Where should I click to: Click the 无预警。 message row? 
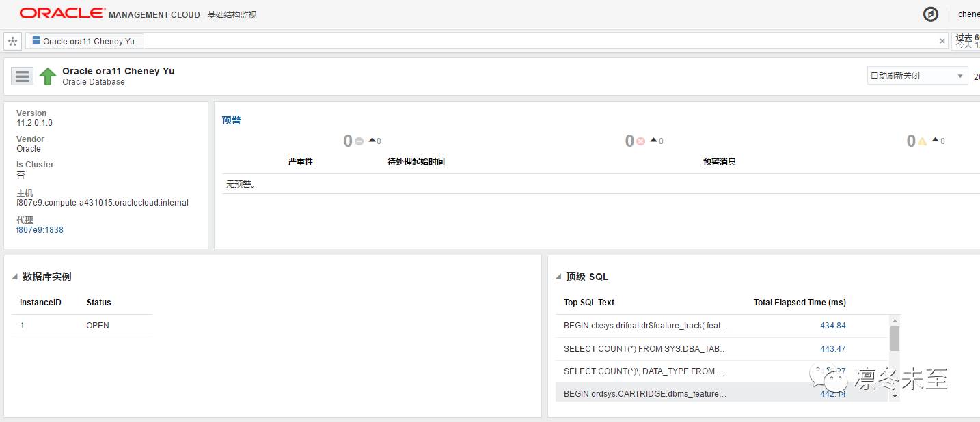click(x=601, y=184)
